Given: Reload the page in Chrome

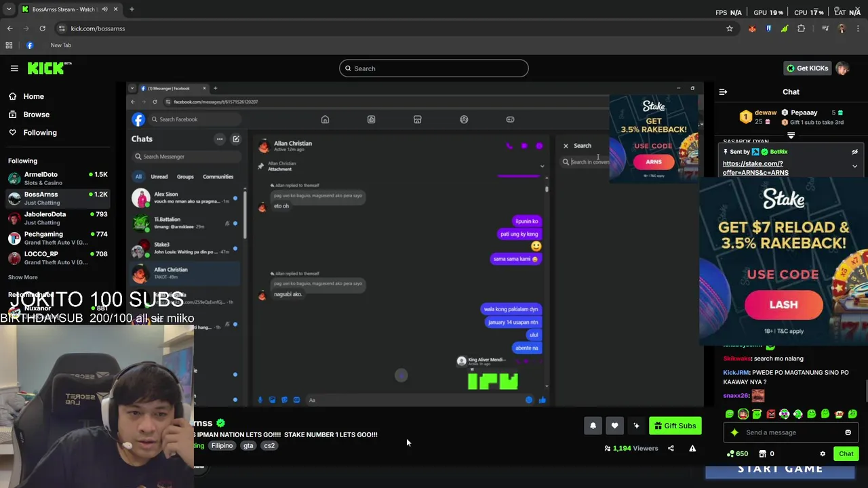Looking at the screenshot, I should [42, 28].
